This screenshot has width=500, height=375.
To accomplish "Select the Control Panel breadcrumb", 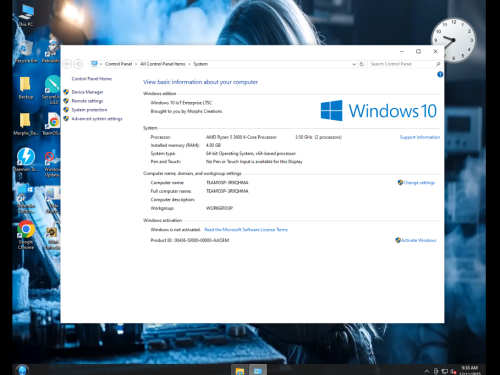I will [118, 64].
